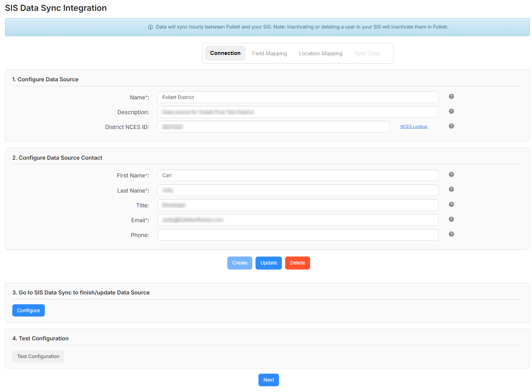Screen dimensions: 532x392
Task: Click the info icon in the sync notice banner
Action: click(150, 27)
